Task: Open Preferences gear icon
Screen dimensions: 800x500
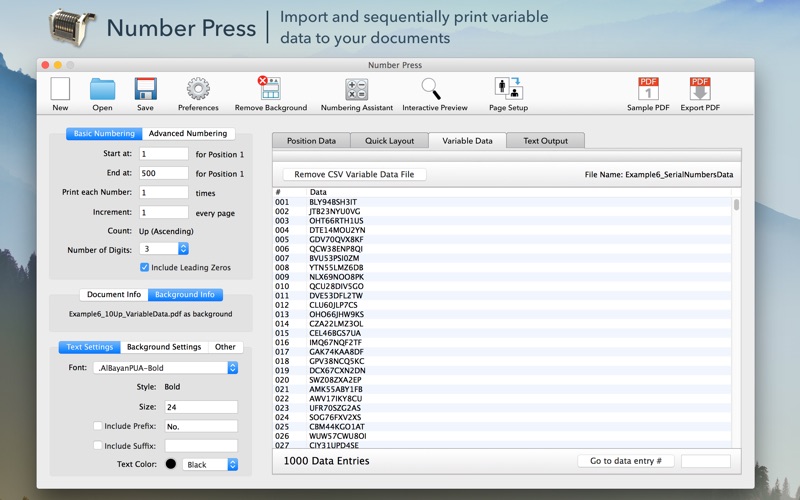Action: click(198, 94)
